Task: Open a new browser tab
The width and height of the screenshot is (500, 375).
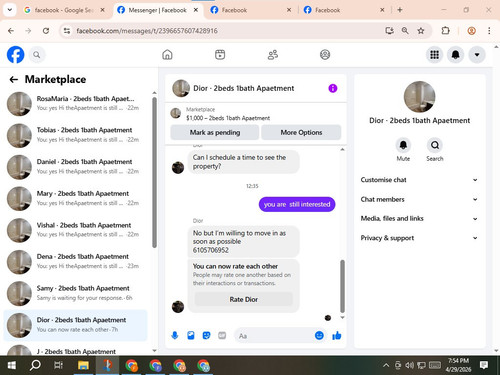Action: coord(400,10)
